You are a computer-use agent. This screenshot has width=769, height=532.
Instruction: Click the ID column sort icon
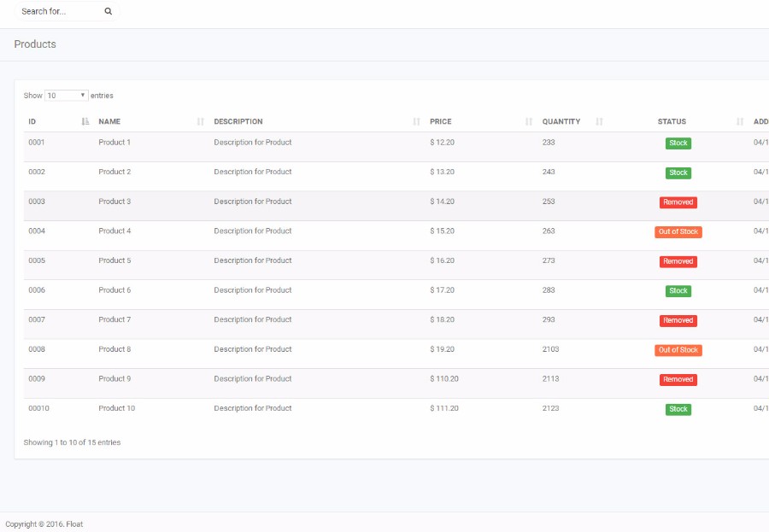click(x=85, y=121)
